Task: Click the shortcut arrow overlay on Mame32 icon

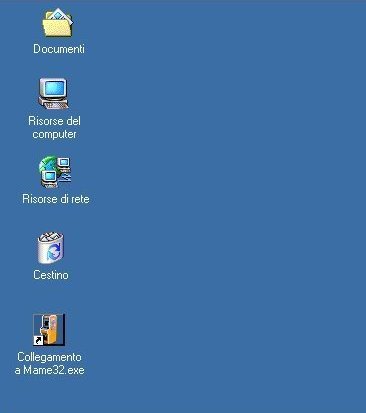Action: (38, 340)
